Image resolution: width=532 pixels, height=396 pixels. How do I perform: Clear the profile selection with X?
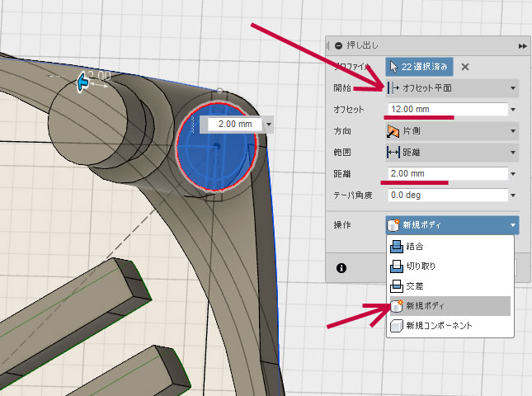465,67
